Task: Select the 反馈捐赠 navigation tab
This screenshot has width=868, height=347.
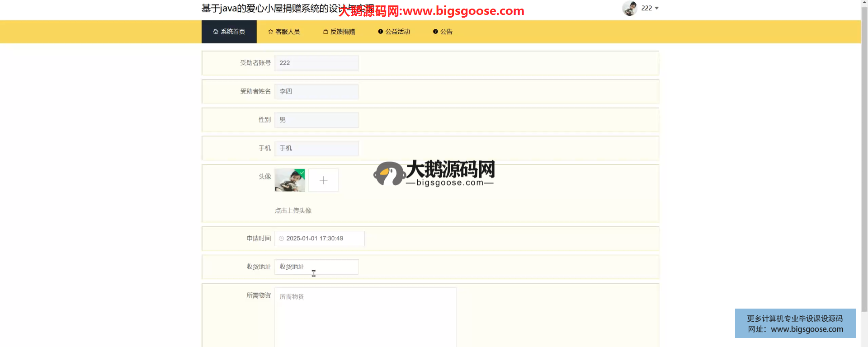Action: [339, 32]
